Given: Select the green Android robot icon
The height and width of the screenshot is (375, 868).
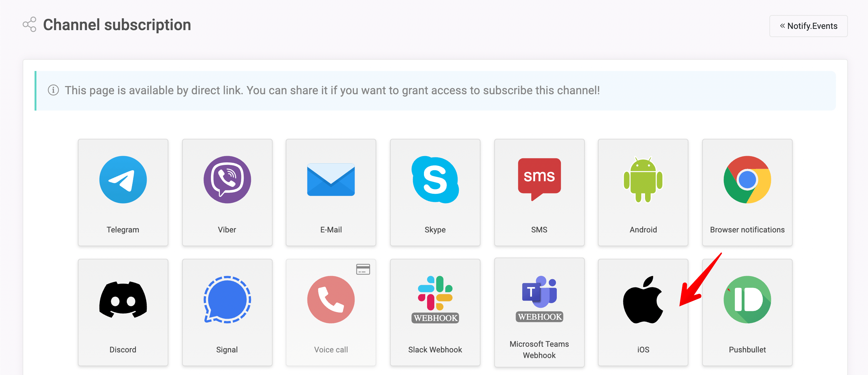Looking at the screenshot, I should click(x=643, y=180).
